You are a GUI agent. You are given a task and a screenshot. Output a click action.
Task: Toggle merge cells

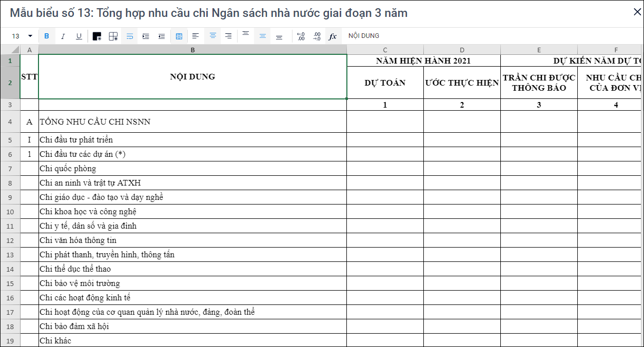coord(179,36)
